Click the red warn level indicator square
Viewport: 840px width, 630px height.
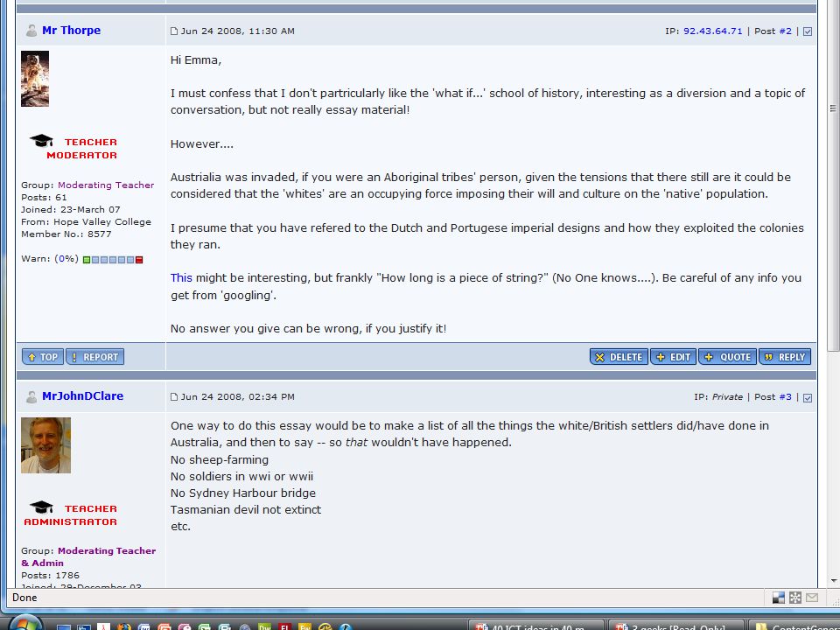[139, 260]
